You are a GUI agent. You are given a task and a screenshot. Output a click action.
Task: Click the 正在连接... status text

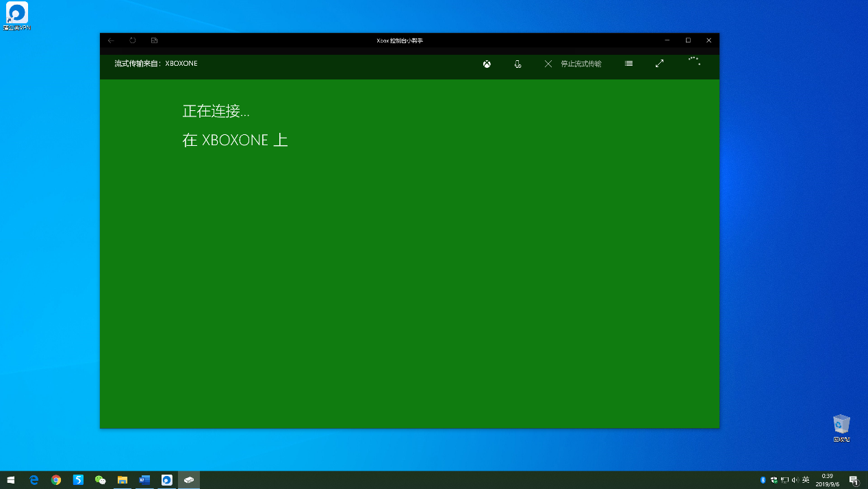[x=216, y=111]
